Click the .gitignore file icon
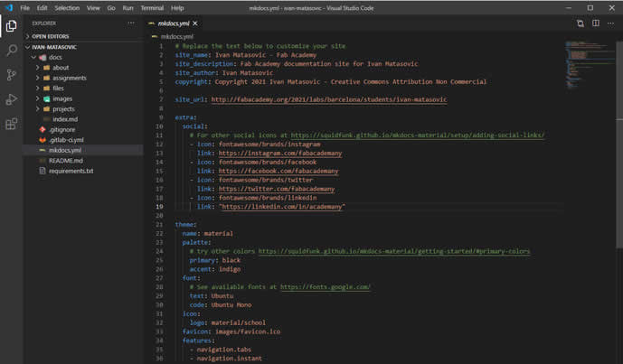This screenshot has height=364, width=623. [x=42, y=129]
